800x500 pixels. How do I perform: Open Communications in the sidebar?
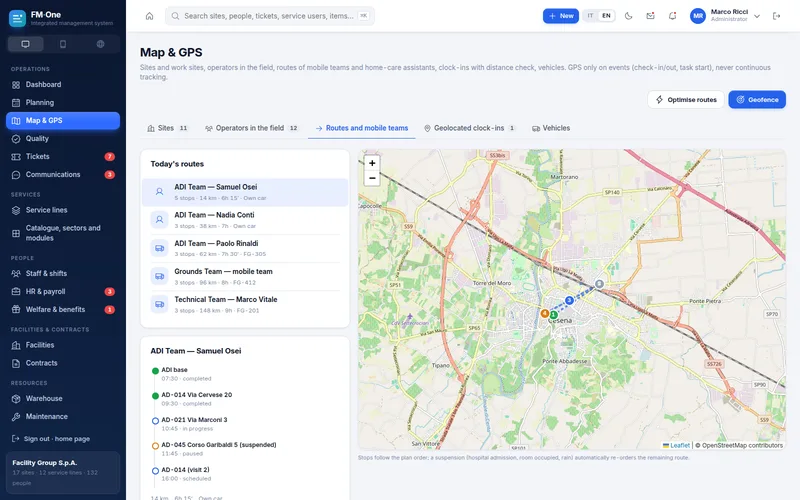[63, 174]
